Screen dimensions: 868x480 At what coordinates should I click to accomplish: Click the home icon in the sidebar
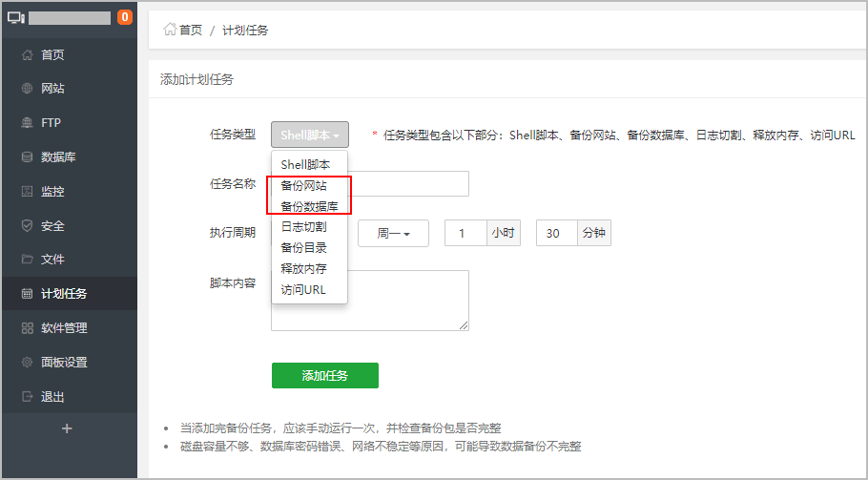(x=27, y=54)
